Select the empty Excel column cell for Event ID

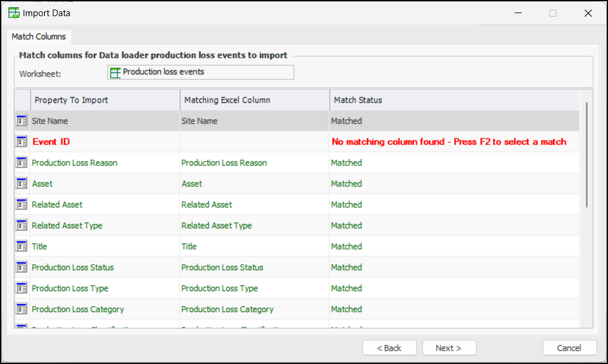point(254,142)
